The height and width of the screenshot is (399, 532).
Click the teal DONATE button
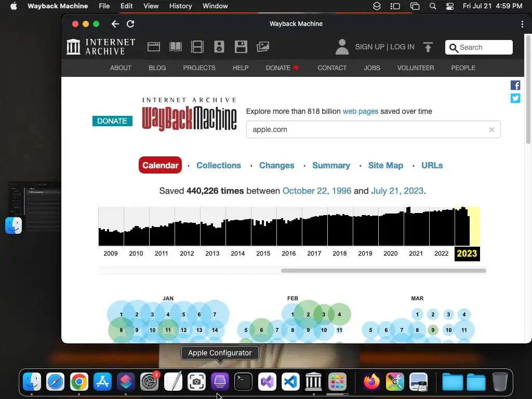point(112,121)
